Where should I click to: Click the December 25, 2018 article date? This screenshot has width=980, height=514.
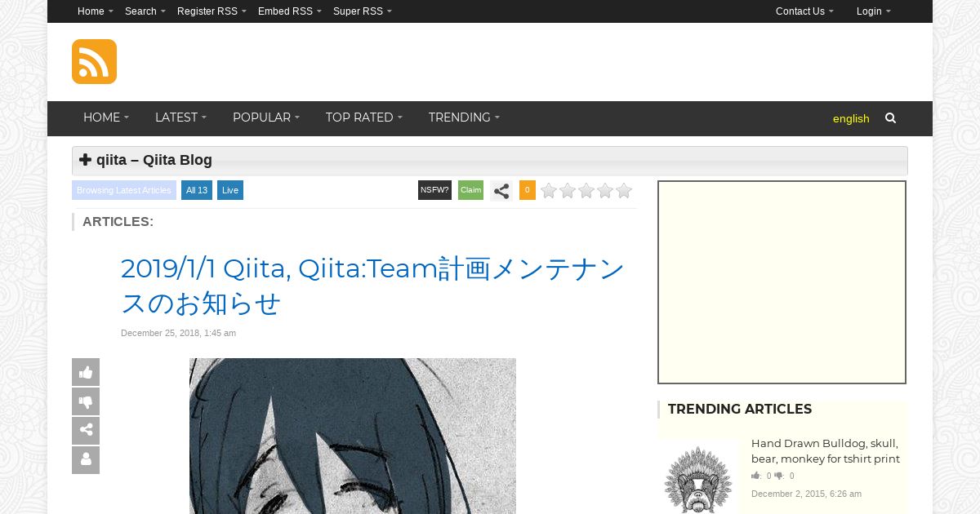pyautogui.click(x=178, y=333)
